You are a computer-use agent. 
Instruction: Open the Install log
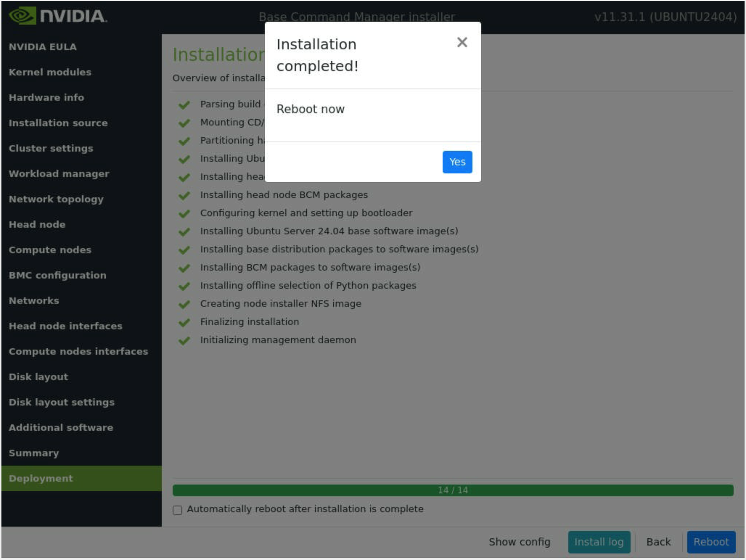[599, 542]
